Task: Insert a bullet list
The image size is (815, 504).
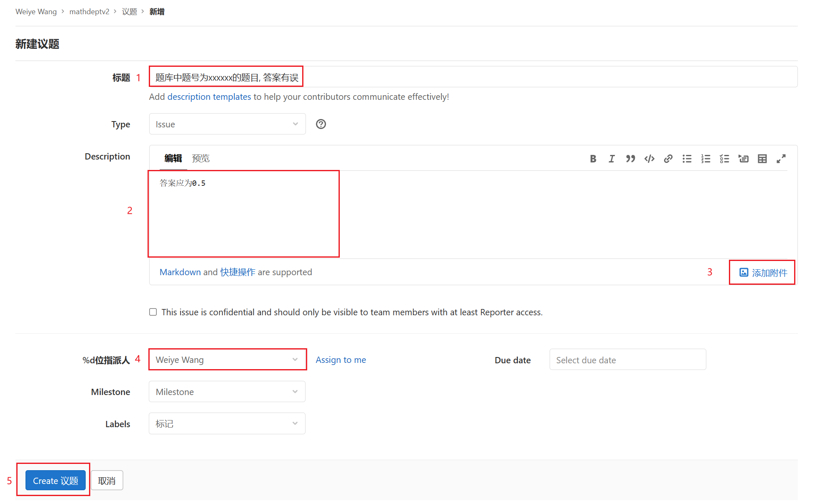Action: (687, 159)
